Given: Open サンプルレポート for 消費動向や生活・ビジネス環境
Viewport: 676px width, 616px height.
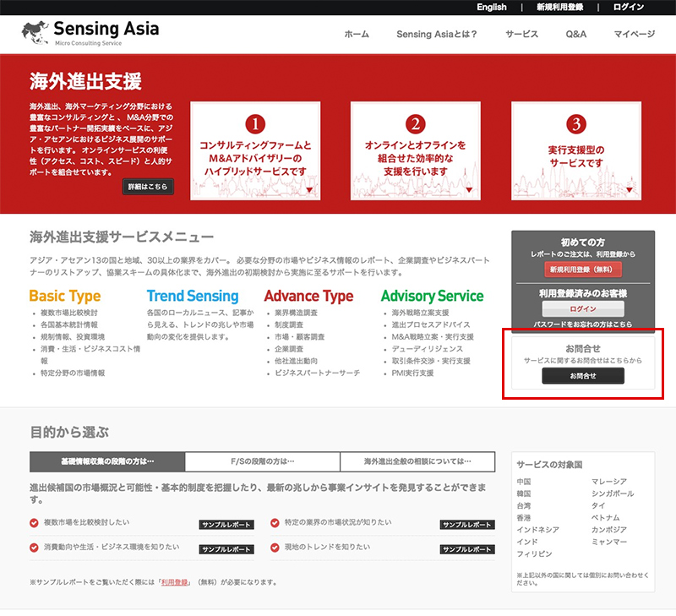Looking at the screenshot, I should (x=226, y=549).
